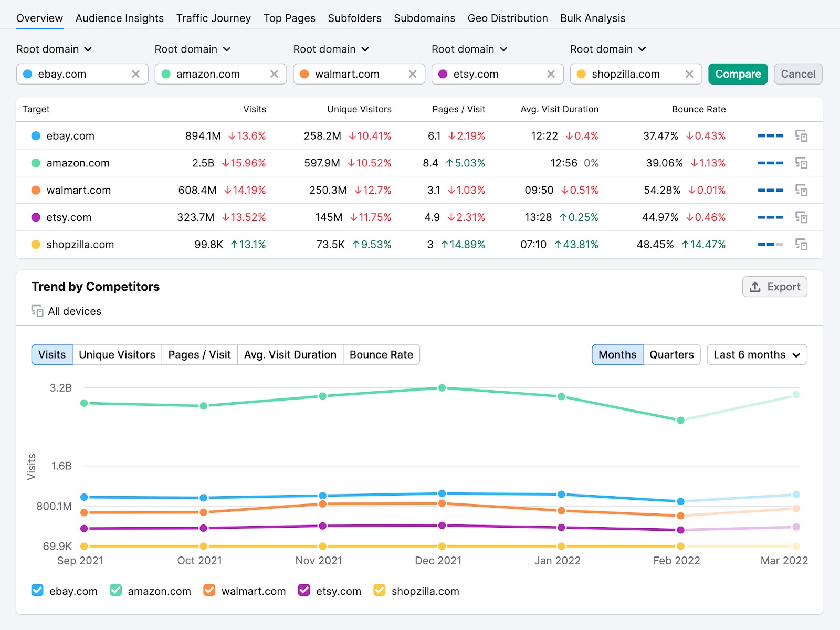Click the yellow shopzilla.com color dot in table
The image size is (840, 630).
(x=36, y=245)
